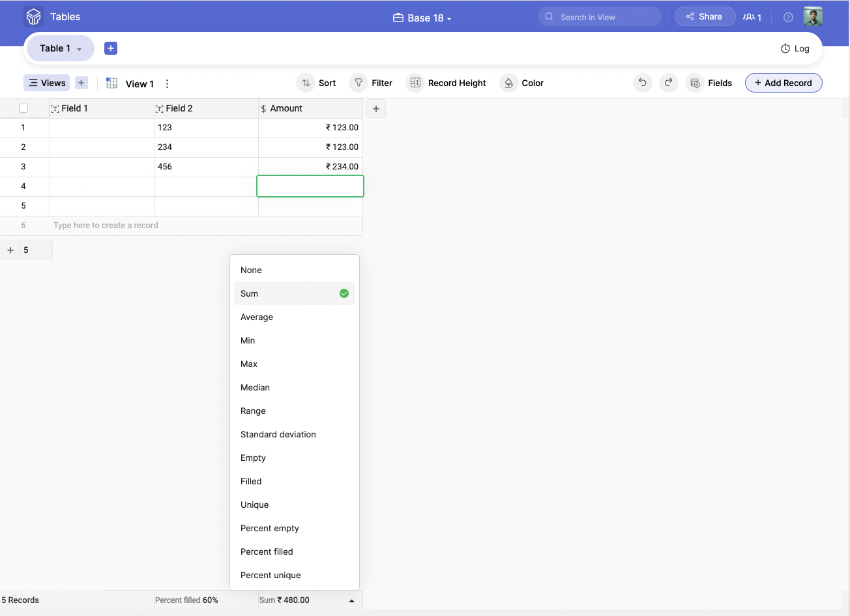Open the View 1 three-dot menu

tap(168, 83)
